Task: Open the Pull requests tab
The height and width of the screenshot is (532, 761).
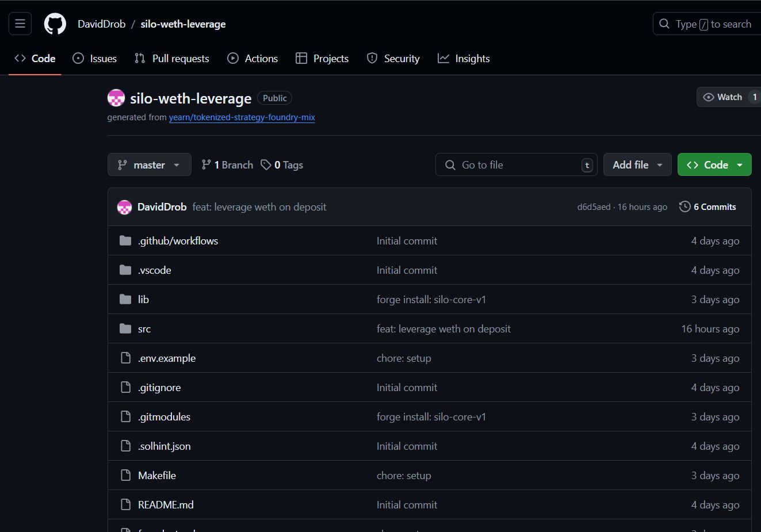Action: tap(172, 58)
